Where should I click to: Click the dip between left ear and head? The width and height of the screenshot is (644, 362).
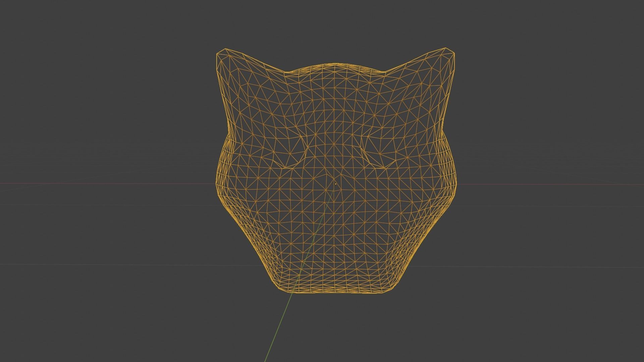pos(285,72)
